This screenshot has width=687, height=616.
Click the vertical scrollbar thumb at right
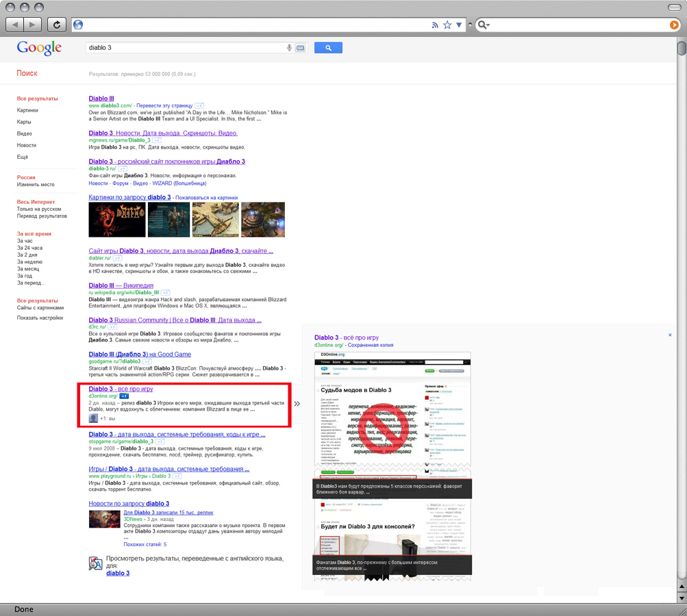coord(681,49)
